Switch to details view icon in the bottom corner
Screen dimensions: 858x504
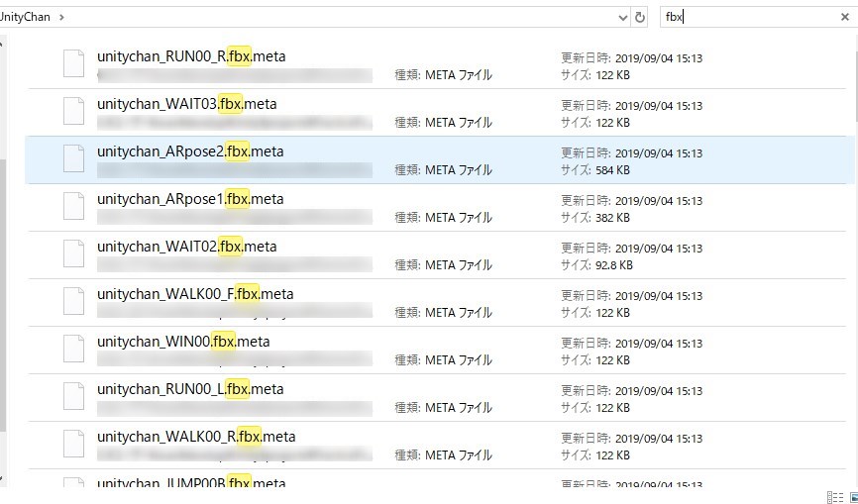834,497
